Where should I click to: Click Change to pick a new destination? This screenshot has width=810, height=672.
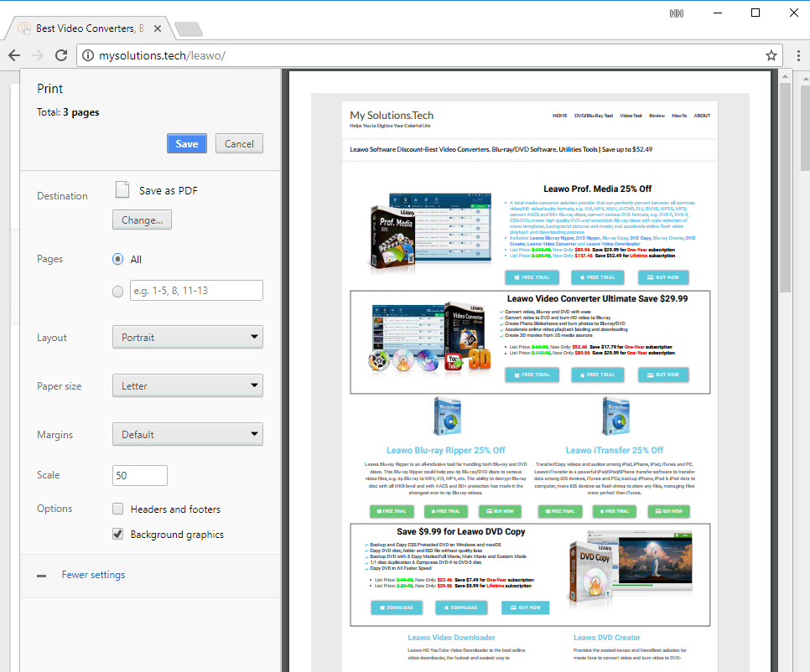[x=141, y=220]
